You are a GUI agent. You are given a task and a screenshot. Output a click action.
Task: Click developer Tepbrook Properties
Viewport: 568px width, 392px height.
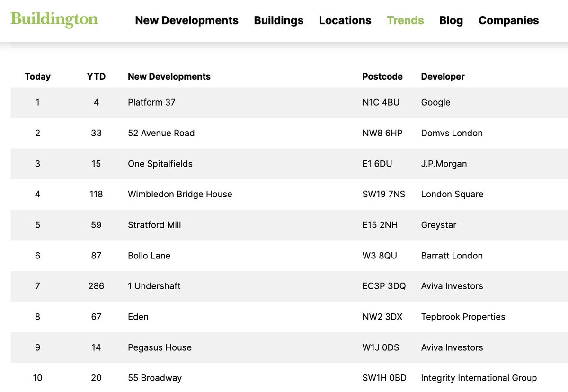pos(463,317)
